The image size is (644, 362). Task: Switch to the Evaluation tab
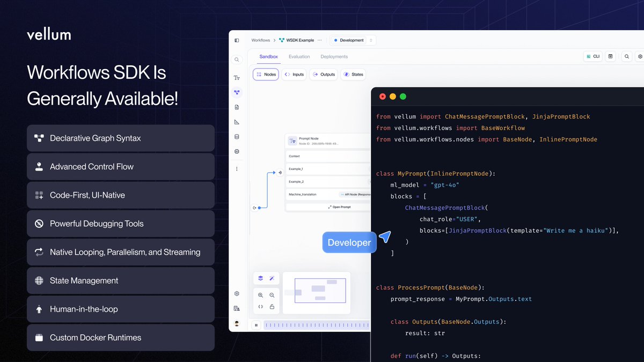tap(299, 56)
